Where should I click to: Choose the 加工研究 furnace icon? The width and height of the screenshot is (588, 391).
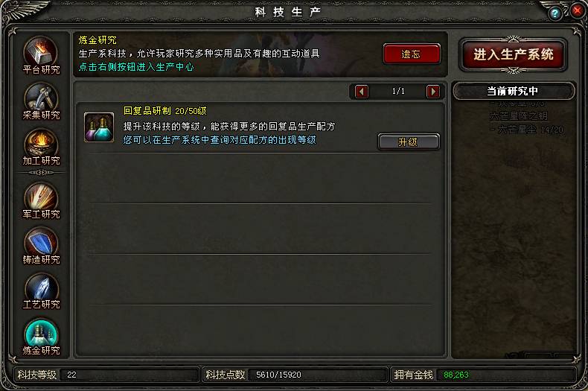point(40,144)
